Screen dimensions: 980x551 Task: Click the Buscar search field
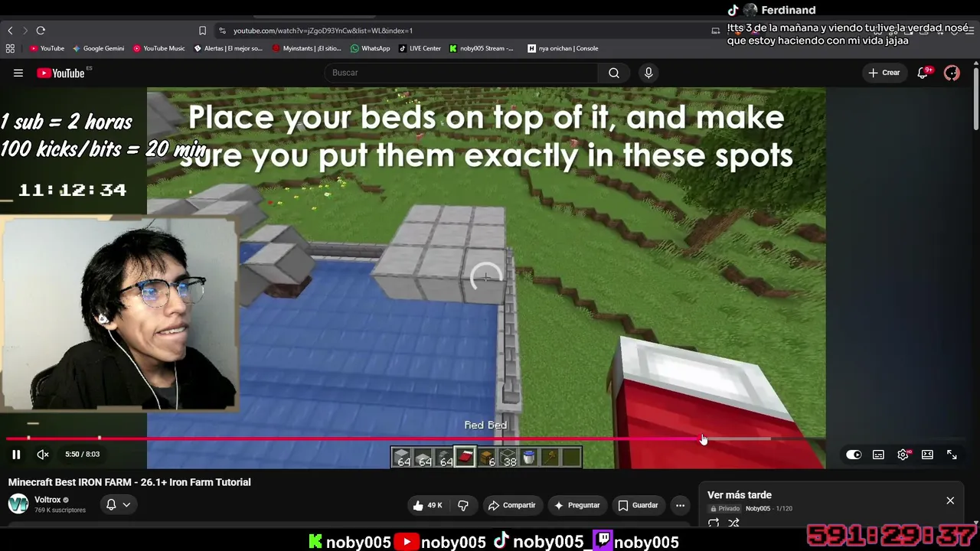pyautogui.click(x=460, y=73)
